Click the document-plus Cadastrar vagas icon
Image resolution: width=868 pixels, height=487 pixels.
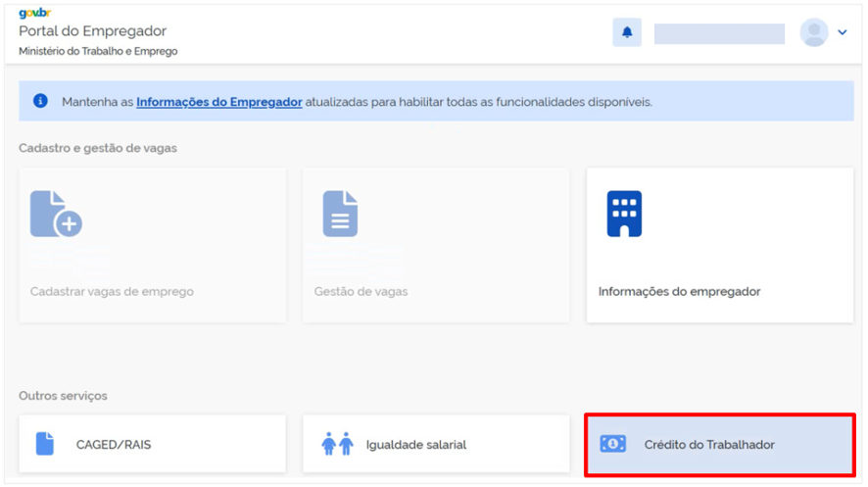point(56,214)
